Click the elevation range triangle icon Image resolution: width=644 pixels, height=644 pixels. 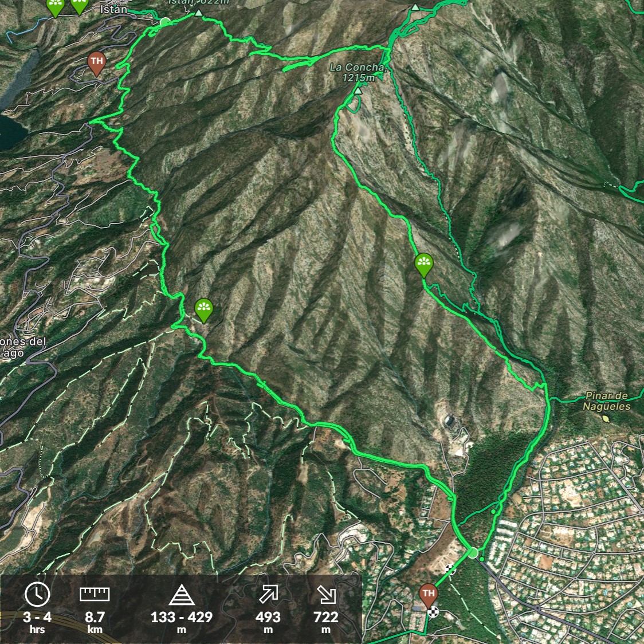[182, 595]
